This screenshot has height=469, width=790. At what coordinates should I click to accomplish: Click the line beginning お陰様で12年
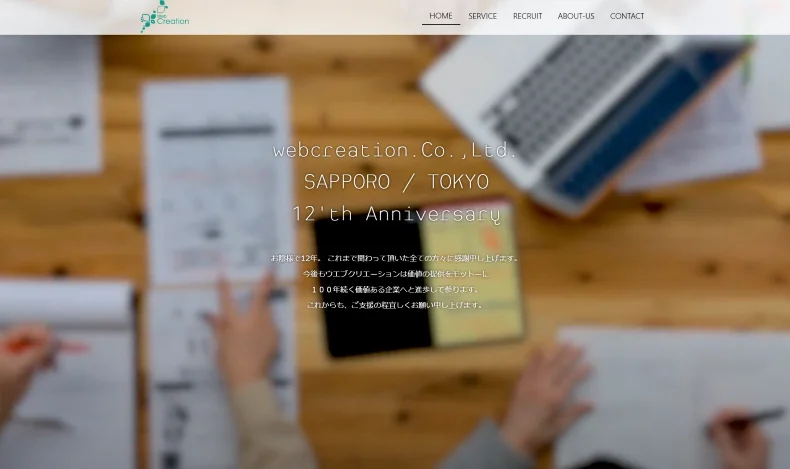click(395, 258)
